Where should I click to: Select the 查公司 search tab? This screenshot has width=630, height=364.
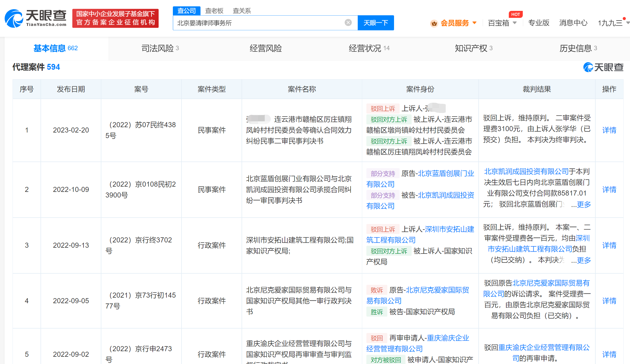point(187,11)
